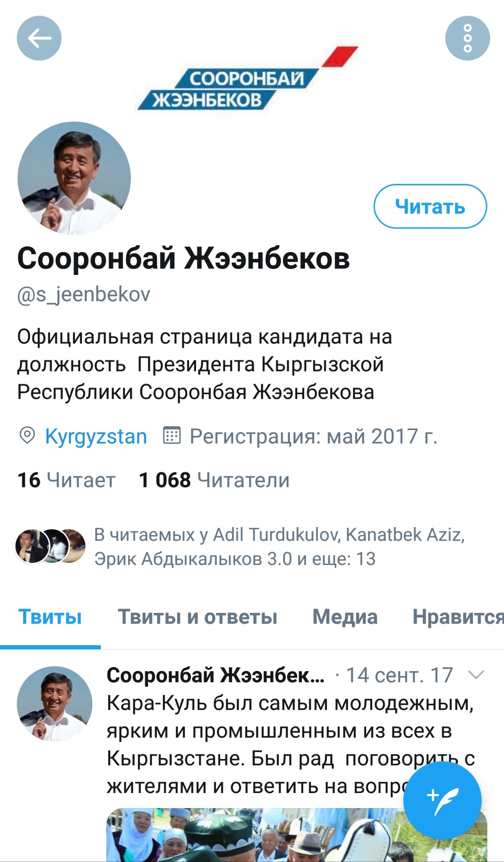Switch to Твиты и ответы tab

coord(197,617)
